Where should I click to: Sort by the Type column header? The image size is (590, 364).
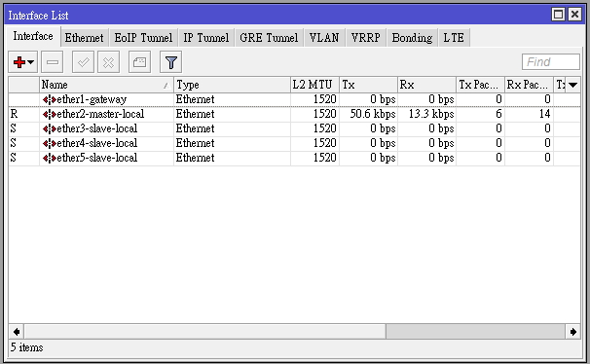tap(232, 85)
